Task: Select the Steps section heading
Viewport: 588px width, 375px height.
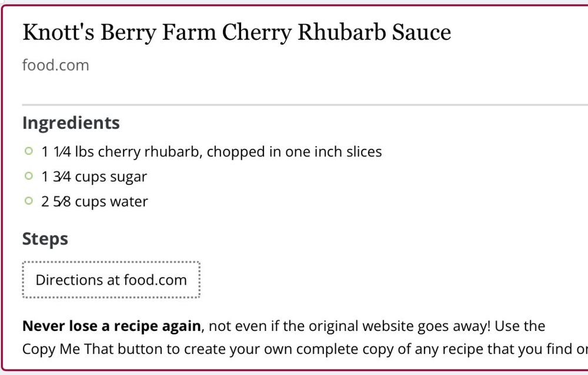Action: tap(45, 239)
